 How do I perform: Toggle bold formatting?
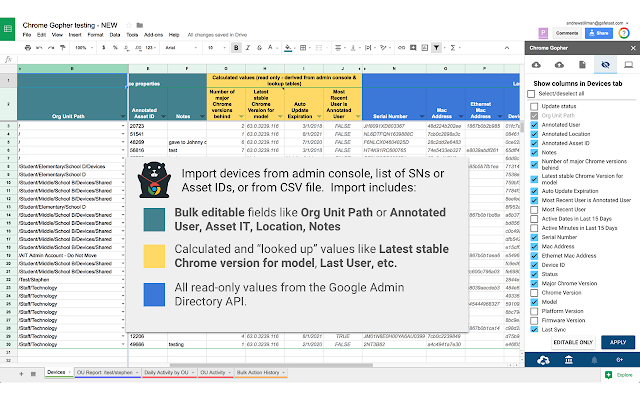[x=236, y=48]
